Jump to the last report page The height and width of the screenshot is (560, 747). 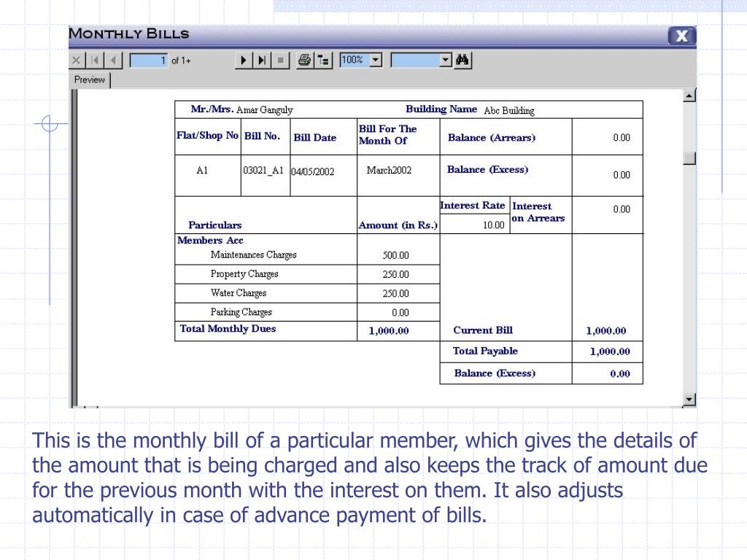coord(262,60)
